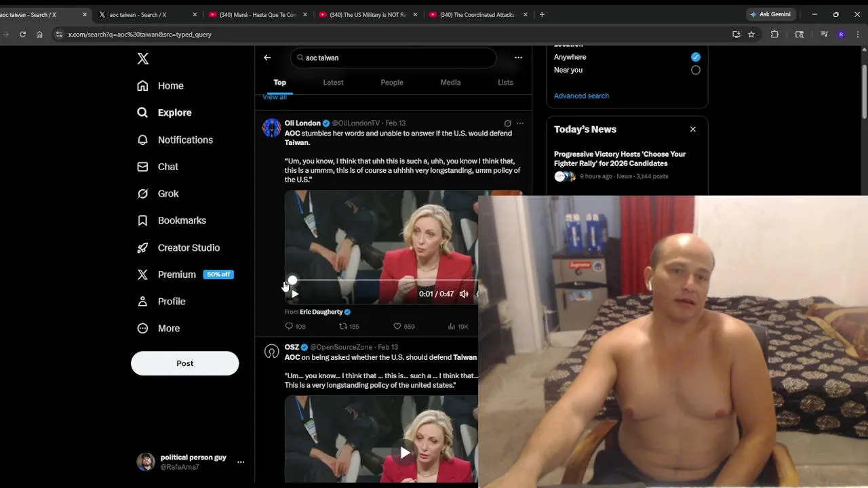868x488 pixels.
Task: Open OSZ profile avatar
Action: click(x=272, y=352)
